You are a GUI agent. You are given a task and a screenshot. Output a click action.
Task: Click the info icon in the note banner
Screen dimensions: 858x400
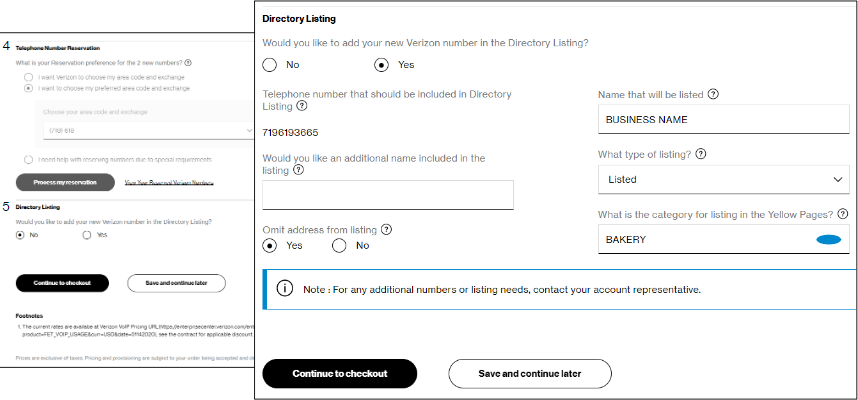tap(284, 289)
